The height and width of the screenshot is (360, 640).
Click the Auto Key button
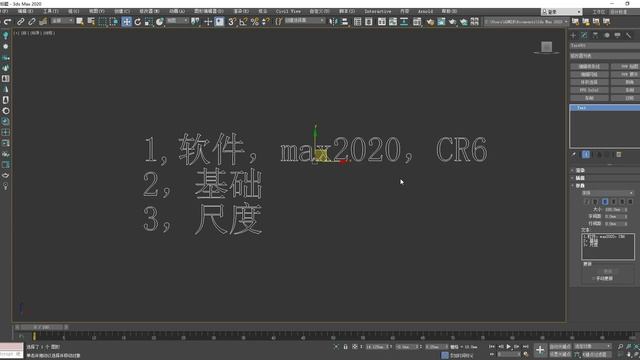click(560, 347)
